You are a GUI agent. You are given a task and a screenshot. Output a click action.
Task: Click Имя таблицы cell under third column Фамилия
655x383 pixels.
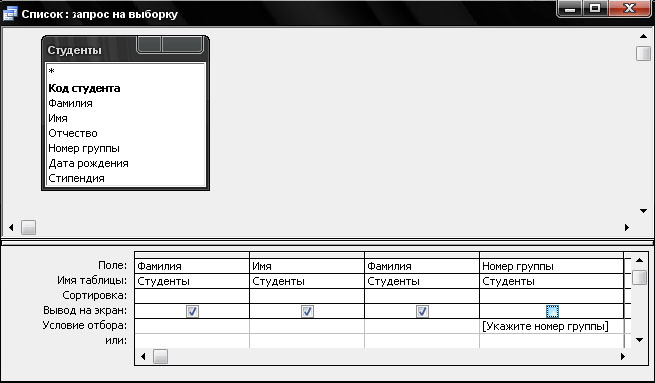422,281
